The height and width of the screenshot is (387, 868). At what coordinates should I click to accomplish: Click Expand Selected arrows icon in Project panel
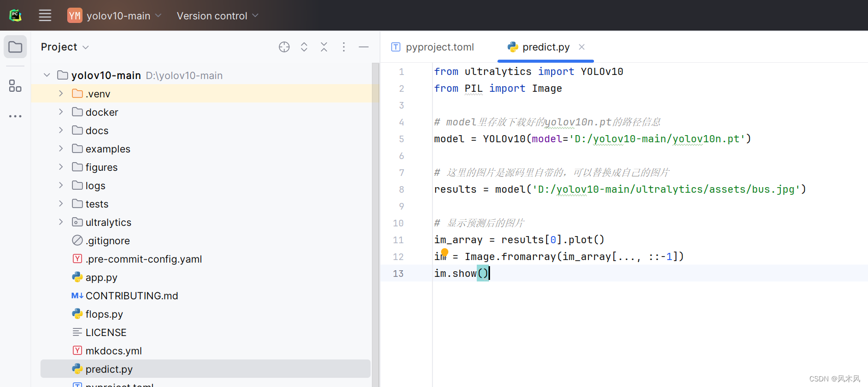point(304,47)
